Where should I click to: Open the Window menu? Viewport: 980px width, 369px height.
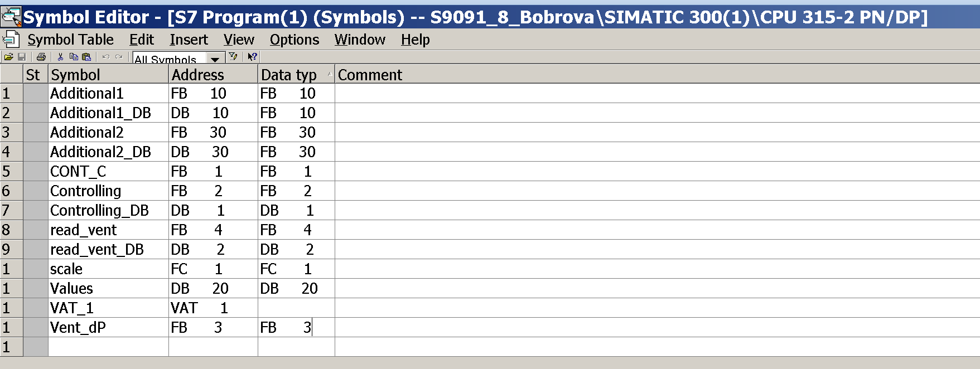(360, 40)
